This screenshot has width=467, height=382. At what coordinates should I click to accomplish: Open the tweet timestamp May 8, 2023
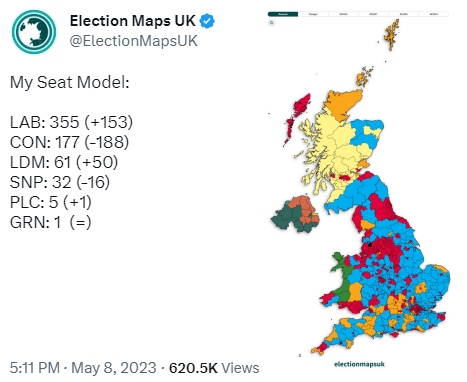pos(114,368)
